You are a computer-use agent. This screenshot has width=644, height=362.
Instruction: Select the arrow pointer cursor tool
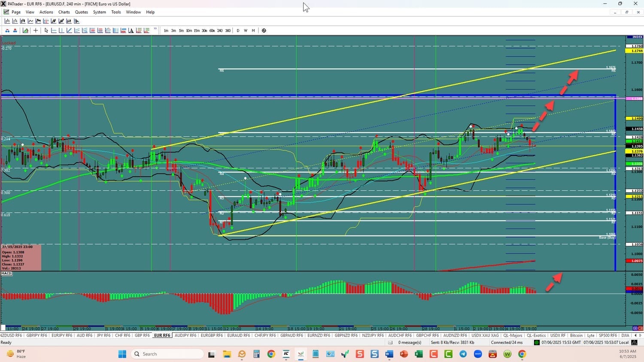[x=46, y=30]
